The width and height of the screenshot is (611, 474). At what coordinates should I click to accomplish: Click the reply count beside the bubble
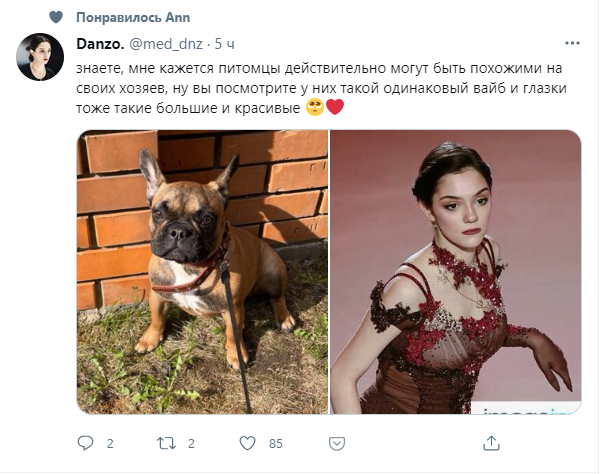(110, 442)
